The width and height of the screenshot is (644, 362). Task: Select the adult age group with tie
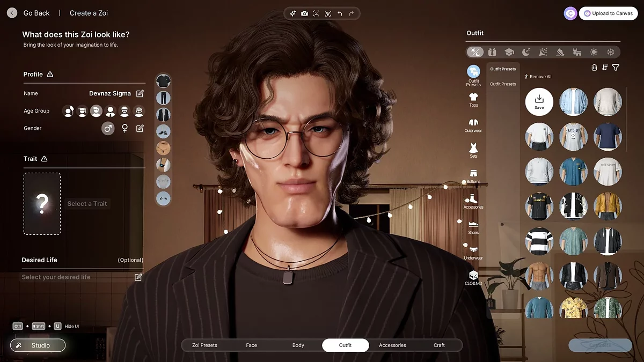click(110, 111)
